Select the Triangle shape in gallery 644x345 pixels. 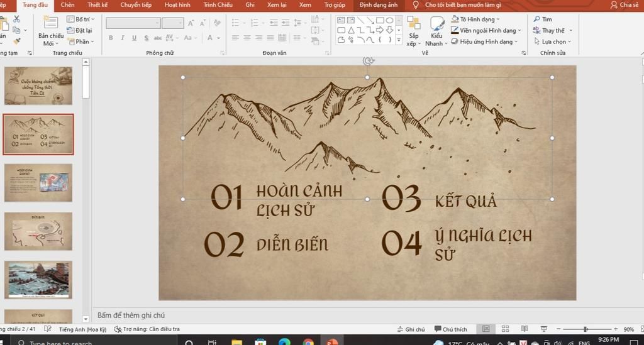(351, 30)
